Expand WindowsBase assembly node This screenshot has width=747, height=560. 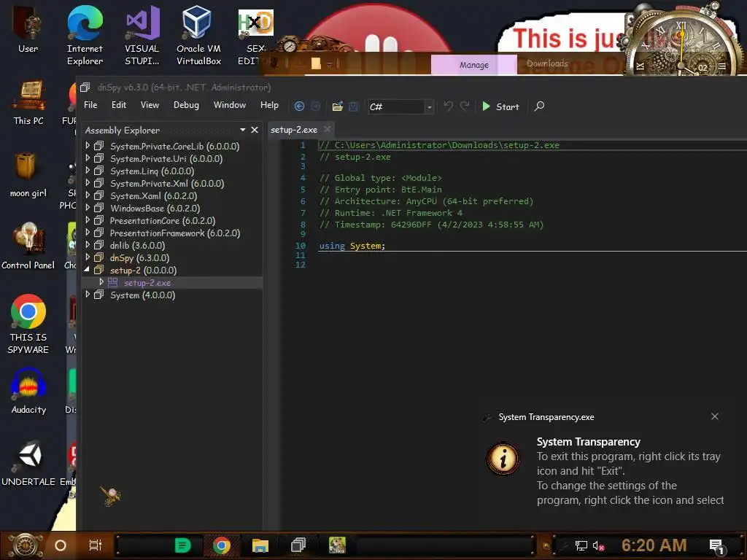pyautogui.click(x=88, y=208)
